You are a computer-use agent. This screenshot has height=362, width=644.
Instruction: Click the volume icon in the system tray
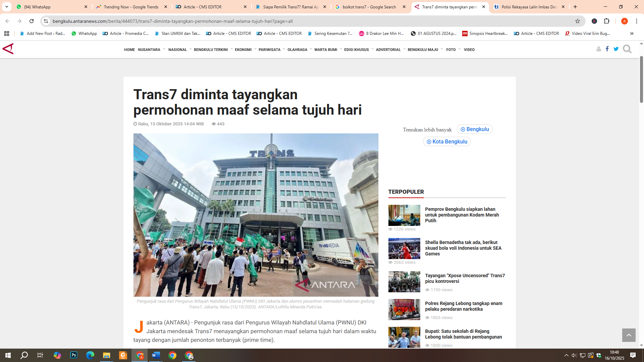(574, 355)
